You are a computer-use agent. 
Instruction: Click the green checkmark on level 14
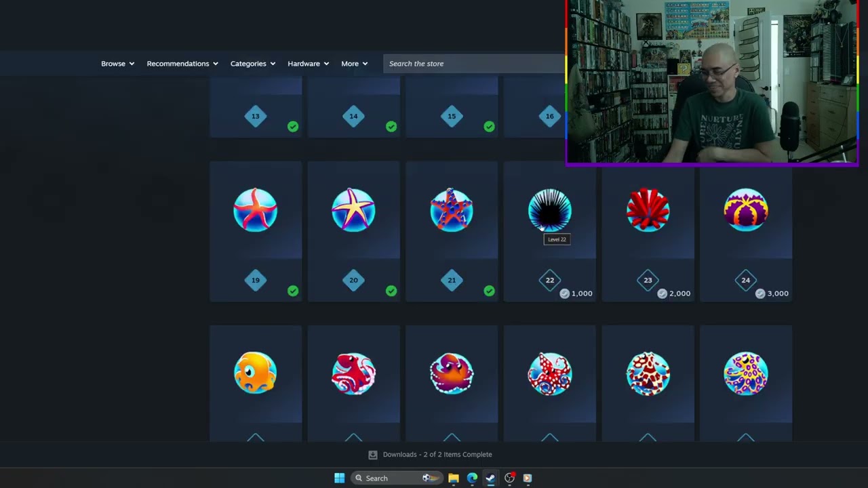(x=391, y=127)
